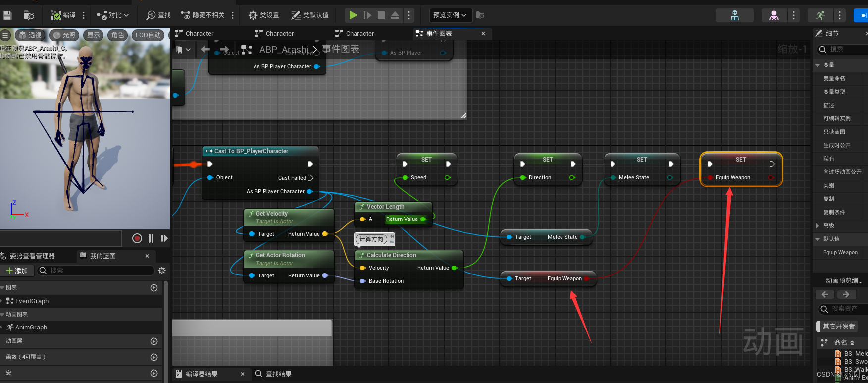
Task: Click the 编译 compile button
Action: 63,15
